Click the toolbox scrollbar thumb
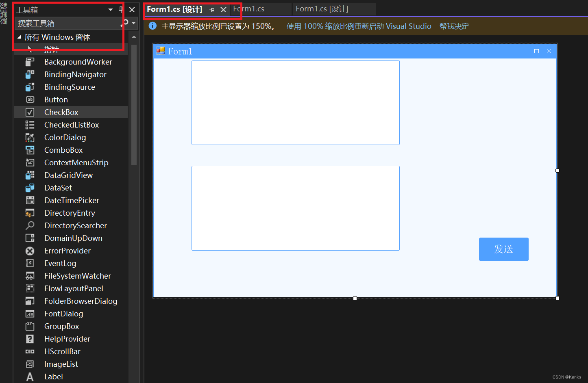Image resolution: width=588 pixels, height=383 pixels. [x=134, y=105]
